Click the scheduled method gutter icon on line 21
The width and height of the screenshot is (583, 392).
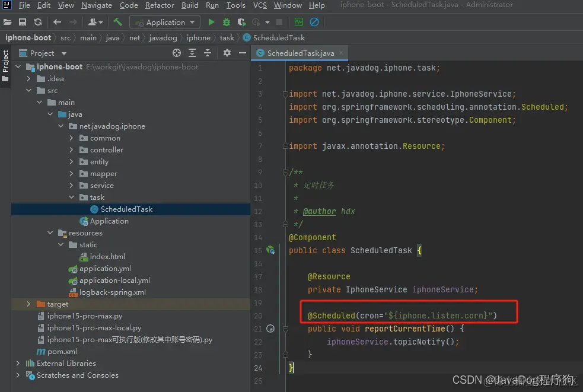270,329
